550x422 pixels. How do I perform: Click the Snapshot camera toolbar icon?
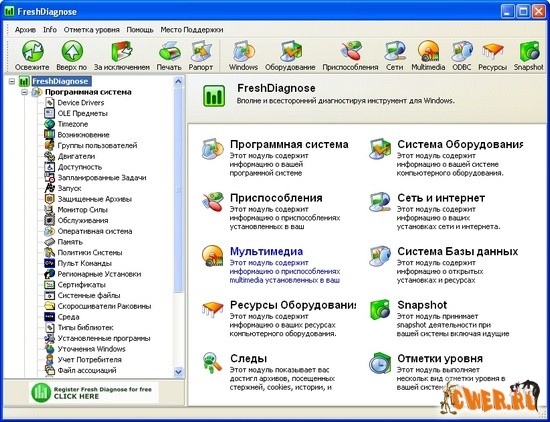click(529, 52)
